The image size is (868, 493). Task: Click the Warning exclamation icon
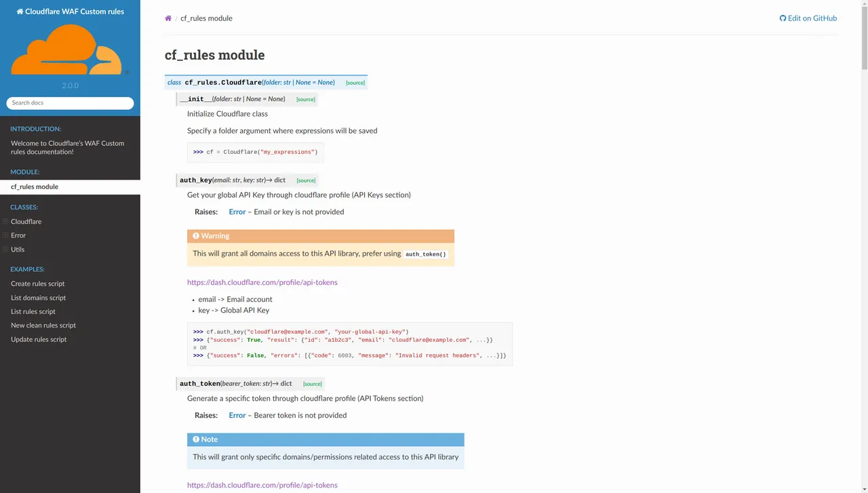pyautogui.click(x=196, y=236)
